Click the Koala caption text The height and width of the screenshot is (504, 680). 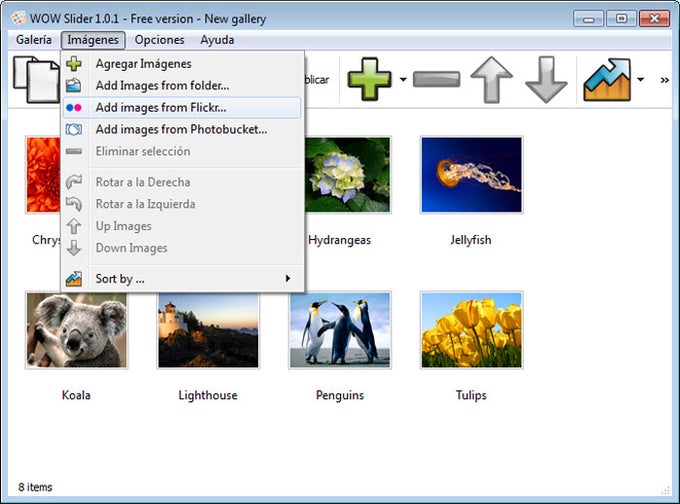click(x=76, y=395)
